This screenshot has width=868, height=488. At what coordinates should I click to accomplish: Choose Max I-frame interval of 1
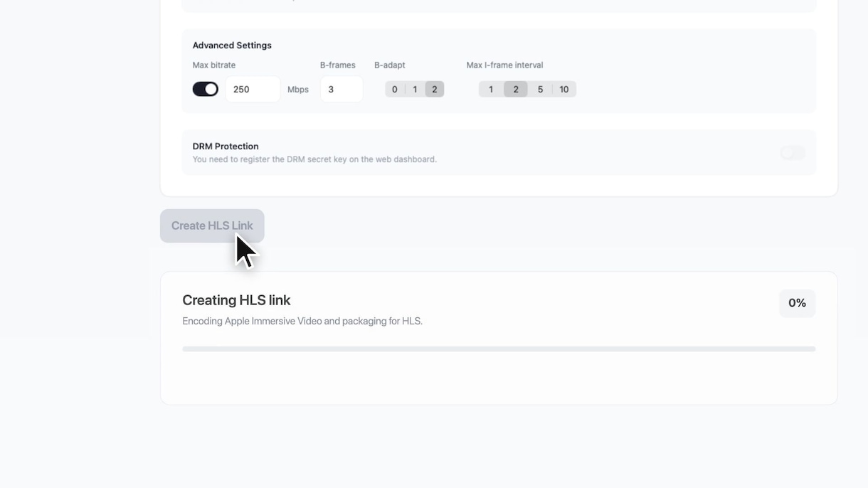coord(491,89)
